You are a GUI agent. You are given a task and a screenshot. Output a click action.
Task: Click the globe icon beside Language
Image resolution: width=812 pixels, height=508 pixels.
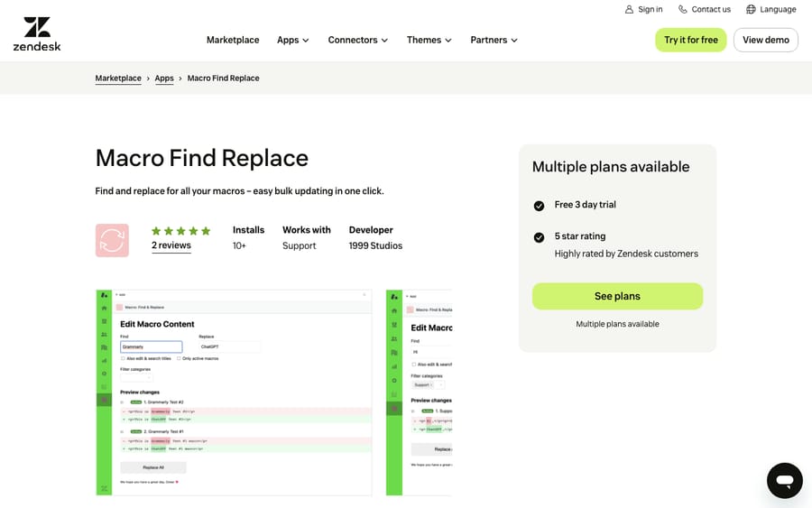[x=751, y=9]
